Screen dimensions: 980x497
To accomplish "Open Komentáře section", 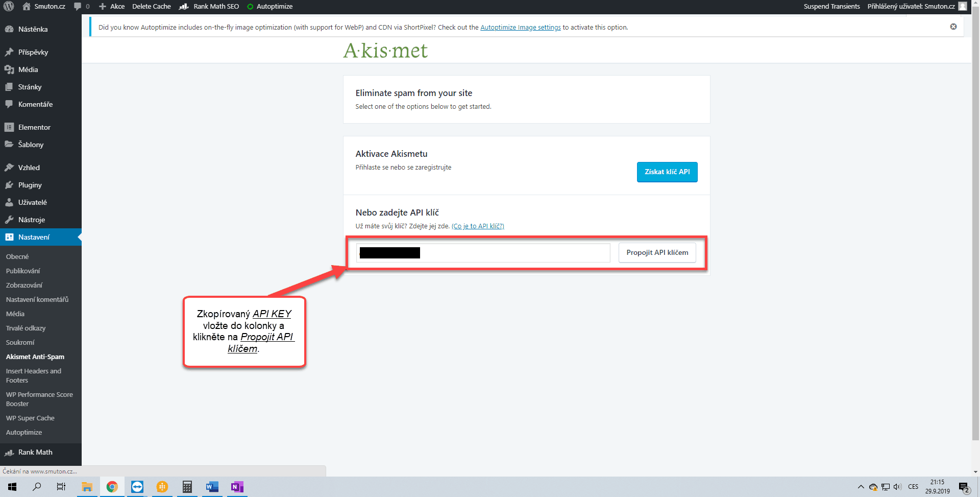I will click(x=41, y=104).
